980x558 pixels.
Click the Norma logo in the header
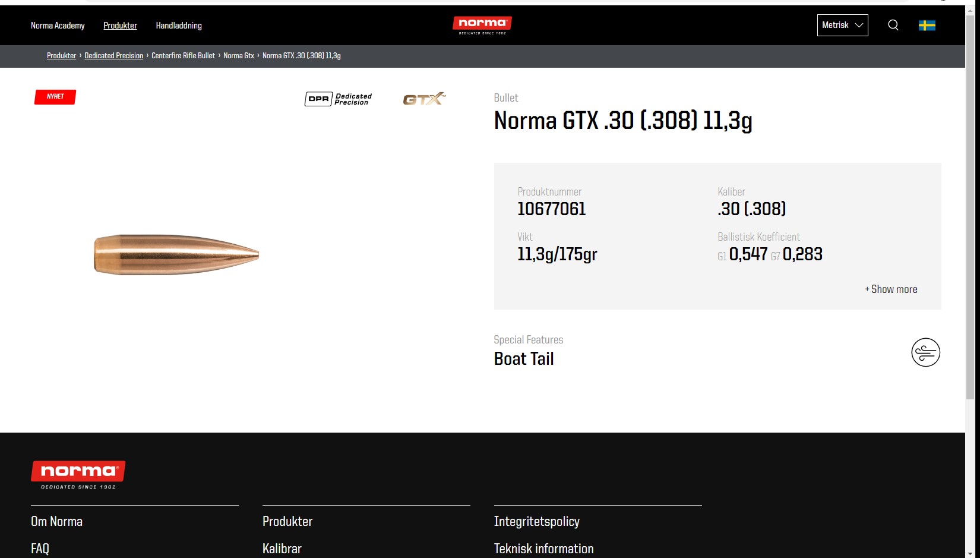tap(482, 25)
